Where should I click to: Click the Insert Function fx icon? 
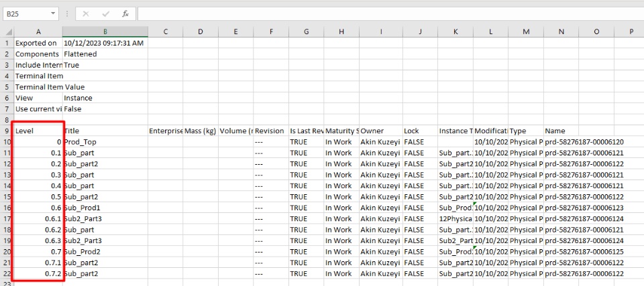point(125,13)
